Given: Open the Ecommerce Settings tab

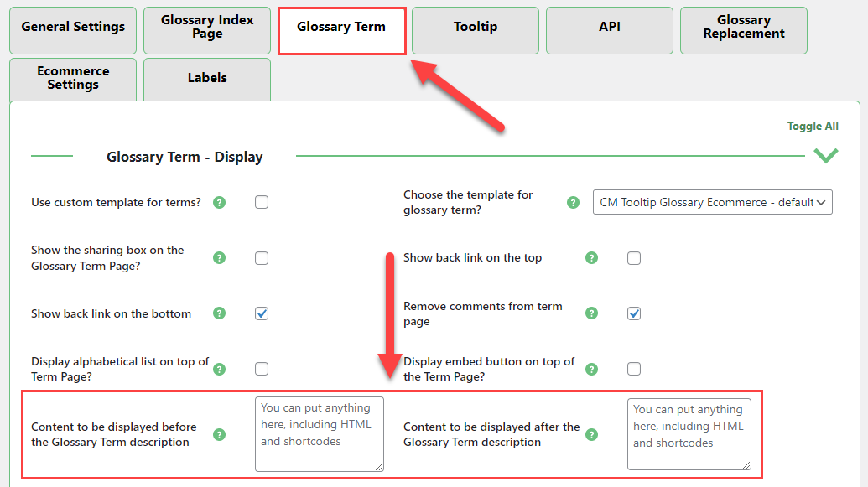Looking at the screenshot, I should click(73, 79).
